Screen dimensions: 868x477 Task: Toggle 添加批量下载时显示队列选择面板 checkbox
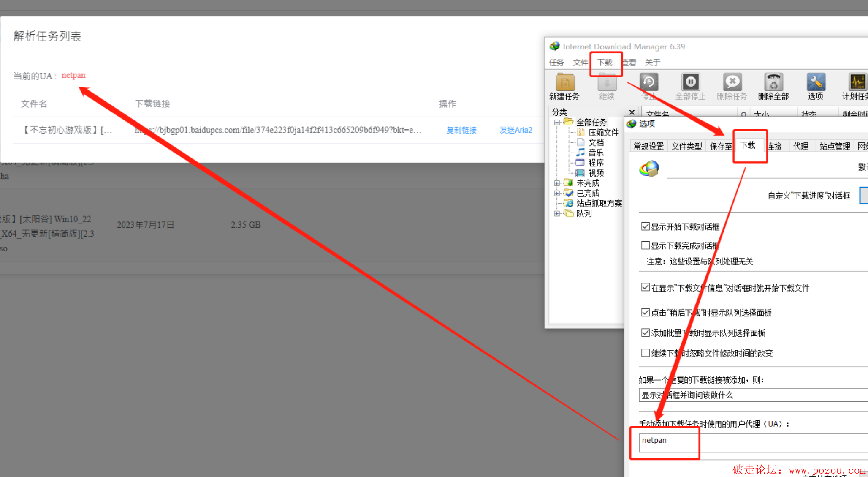click(645, 333)
